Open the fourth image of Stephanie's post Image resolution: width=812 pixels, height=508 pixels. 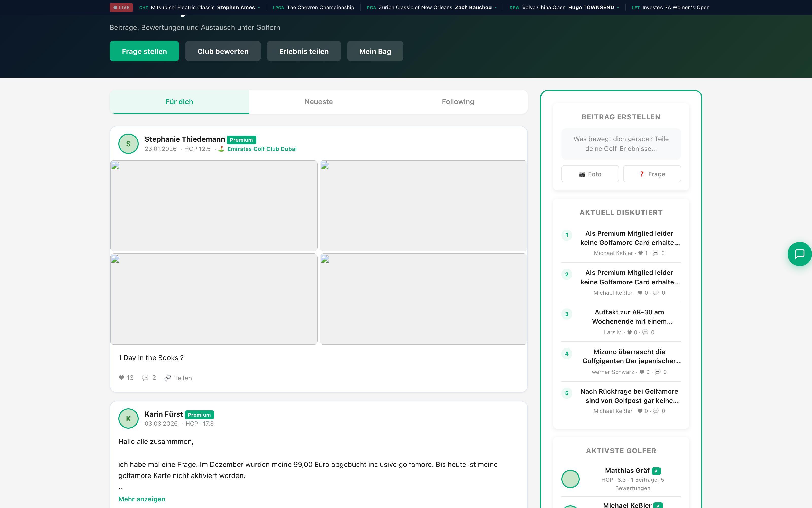pyautogui.click(x=424, y=299)
